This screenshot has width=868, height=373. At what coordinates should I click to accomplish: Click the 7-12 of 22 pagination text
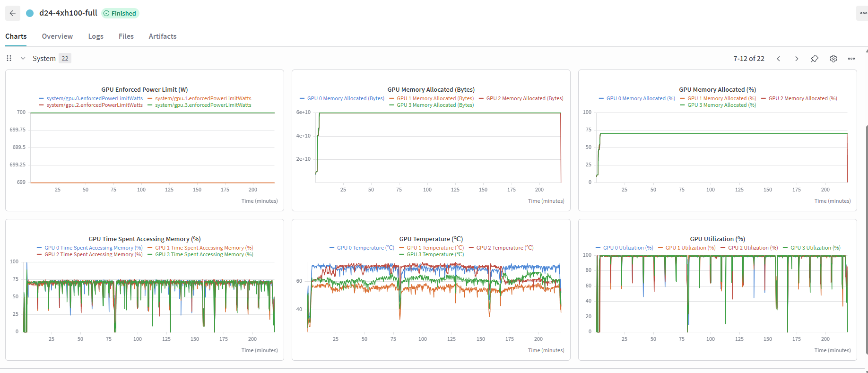pos(749,59)
